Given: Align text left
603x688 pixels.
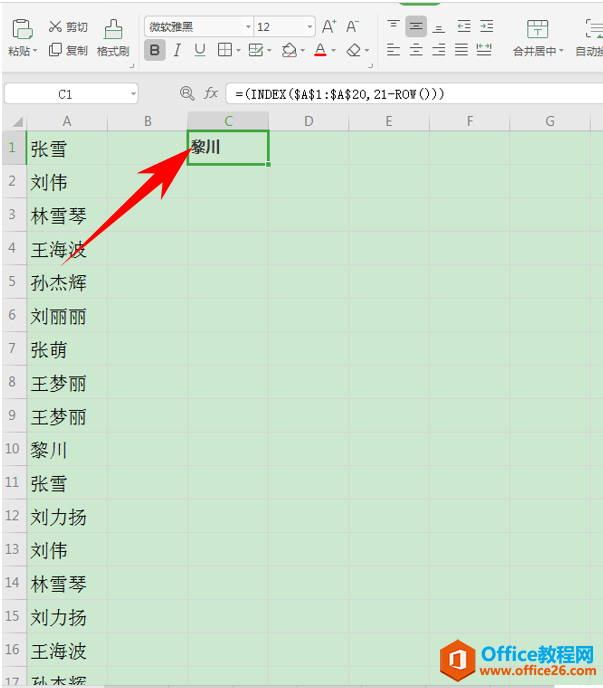Looking at the screenshot, I should [393, 50].
